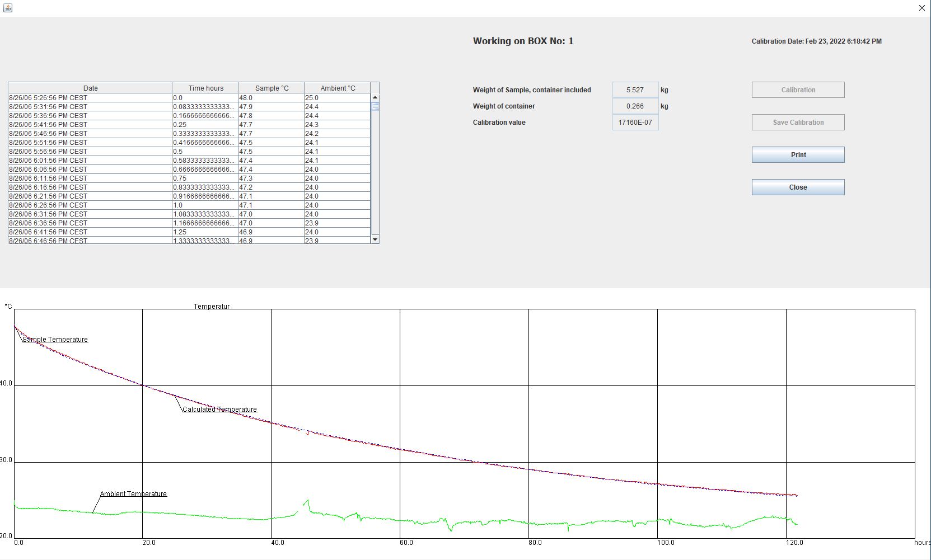Click the Java application icon in title bar
931x560 pixels.
[x=8, y=8]
